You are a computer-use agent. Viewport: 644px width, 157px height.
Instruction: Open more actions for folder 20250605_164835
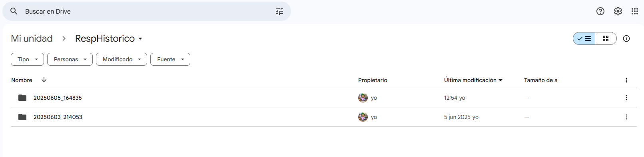click(626, 98)
